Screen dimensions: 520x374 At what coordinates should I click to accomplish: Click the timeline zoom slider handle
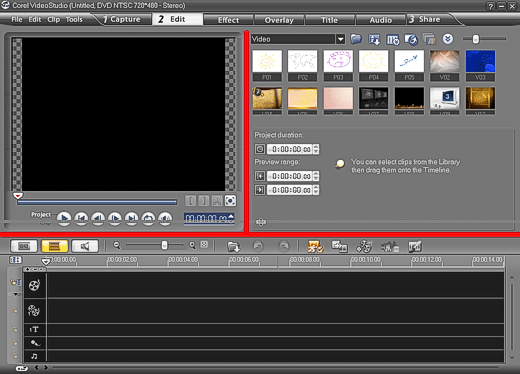pos(164,246)
